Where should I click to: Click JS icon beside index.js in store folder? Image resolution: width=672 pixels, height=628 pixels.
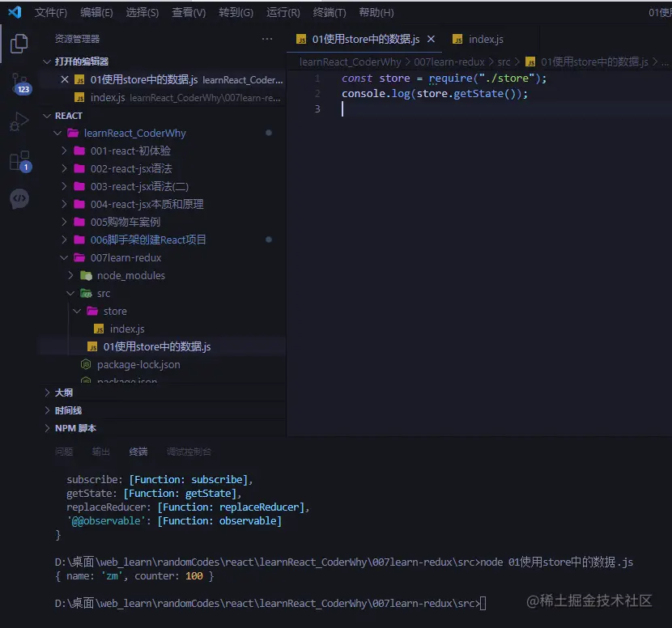[x=99, y=329]
